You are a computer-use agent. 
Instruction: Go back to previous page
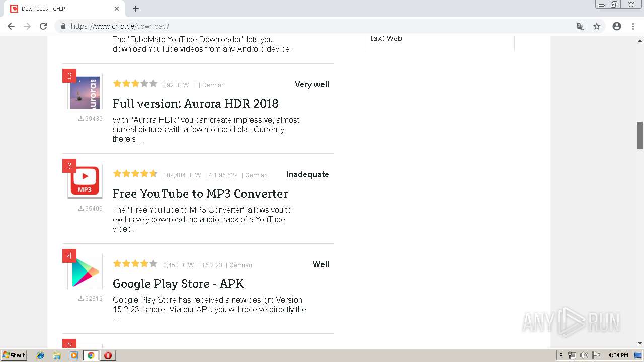point(11,26)
